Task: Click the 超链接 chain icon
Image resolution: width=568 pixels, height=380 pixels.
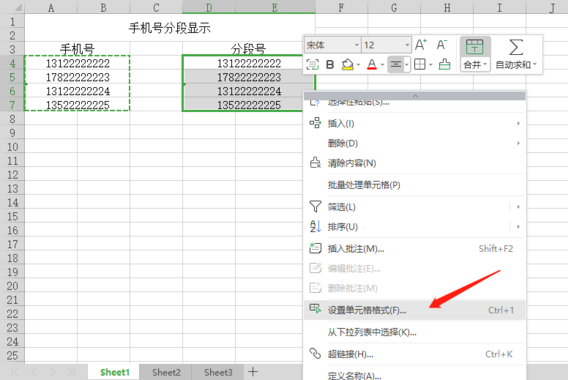Action: (315, 354)
